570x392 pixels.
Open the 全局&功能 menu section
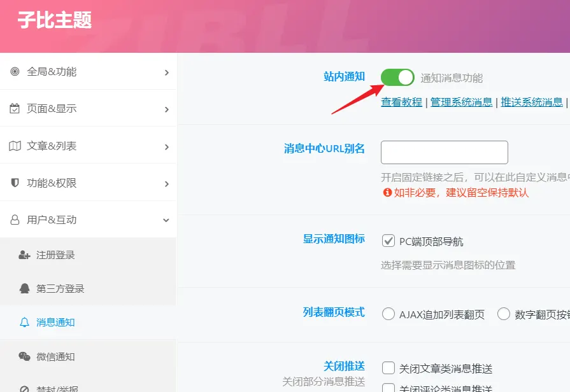tap(89, 71)
